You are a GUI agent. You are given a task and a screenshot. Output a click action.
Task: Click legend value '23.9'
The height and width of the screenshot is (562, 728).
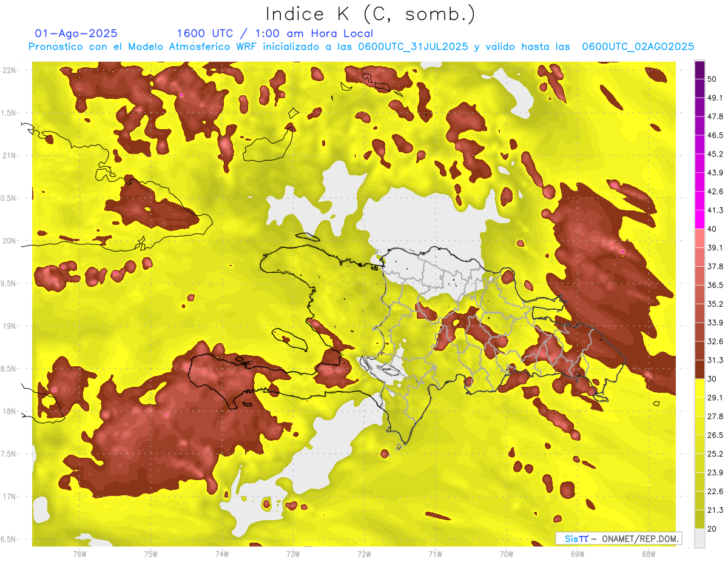pos(714,473)
